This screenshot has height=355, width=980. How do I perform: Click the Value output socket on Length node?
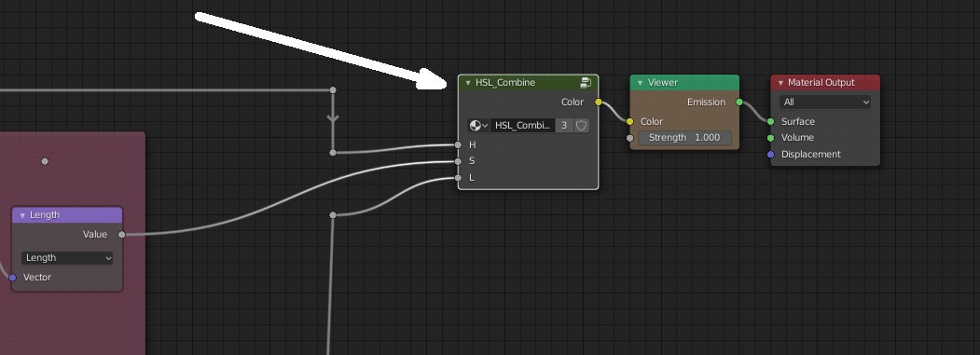tap(122, 235)
